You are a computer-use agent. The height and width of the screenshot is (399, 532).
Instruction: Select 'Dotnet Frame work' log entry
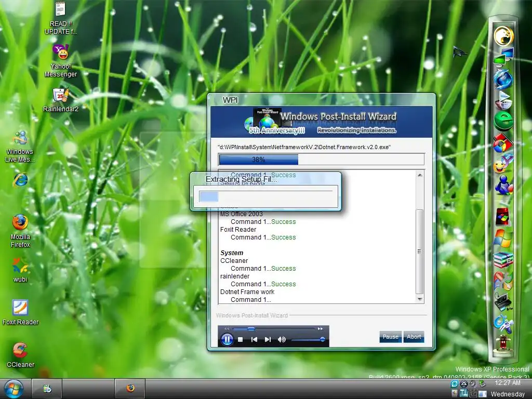(x=247, y=292)
